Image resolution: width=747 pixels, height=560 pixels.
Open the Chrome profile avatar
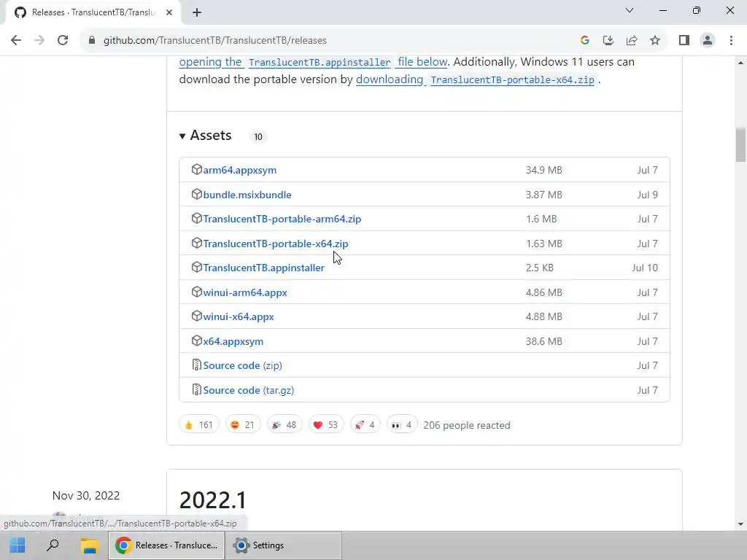click(708, 41)
